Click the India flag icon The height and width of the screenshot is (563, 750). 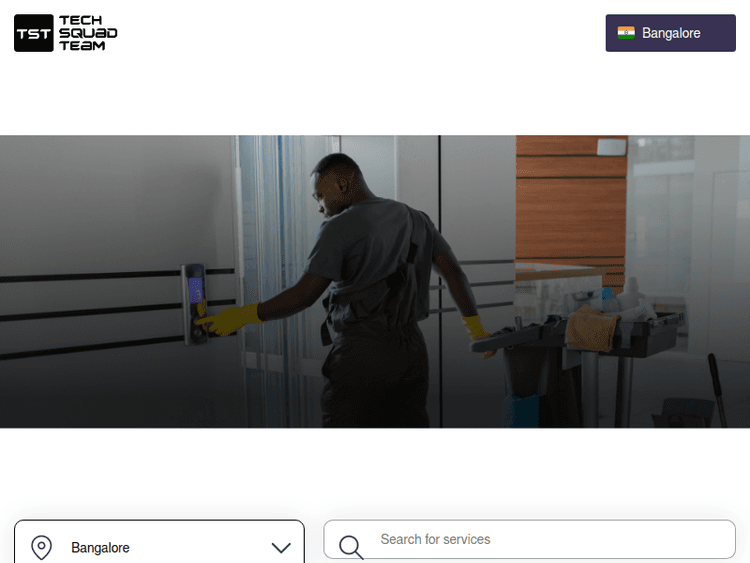click(x=626, y=33)
